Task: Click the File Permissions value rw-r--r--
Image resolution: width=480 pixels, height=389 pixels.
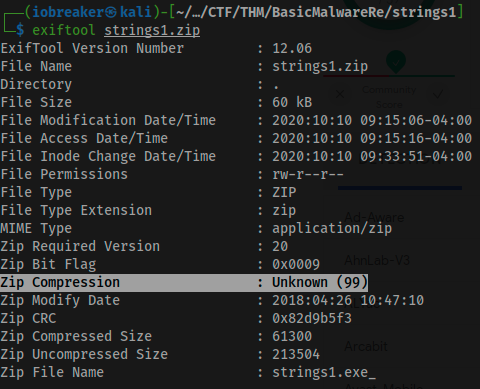Action: click(308, 174)
